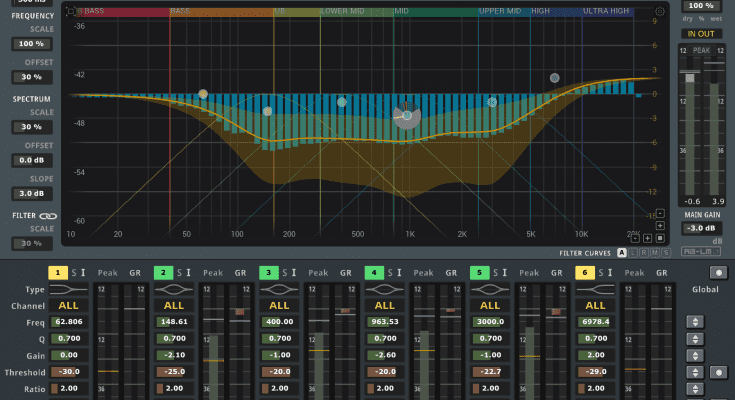
Task: Click the AB-LM button
Action: [x=700, y=253]
